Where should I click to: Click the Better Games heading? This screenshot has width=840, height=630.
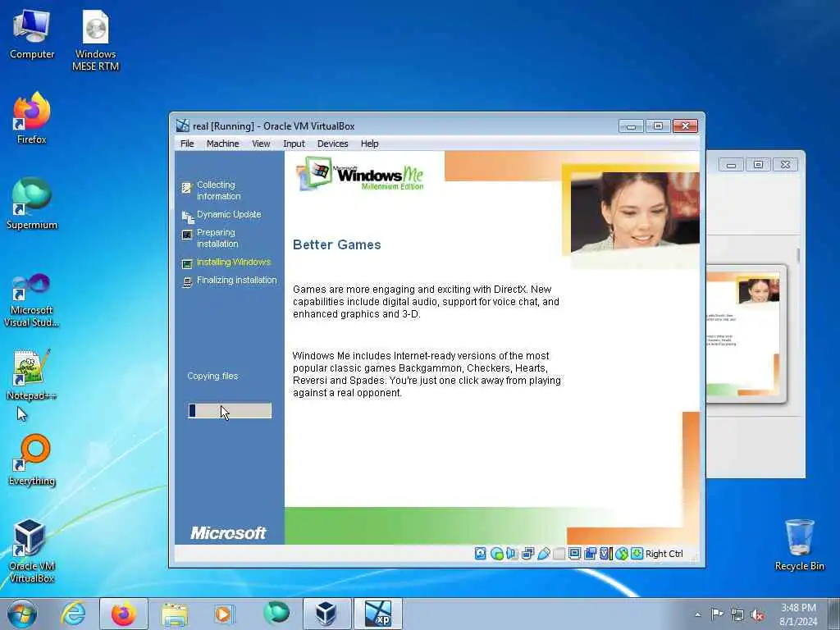click(x=337, y=244)
